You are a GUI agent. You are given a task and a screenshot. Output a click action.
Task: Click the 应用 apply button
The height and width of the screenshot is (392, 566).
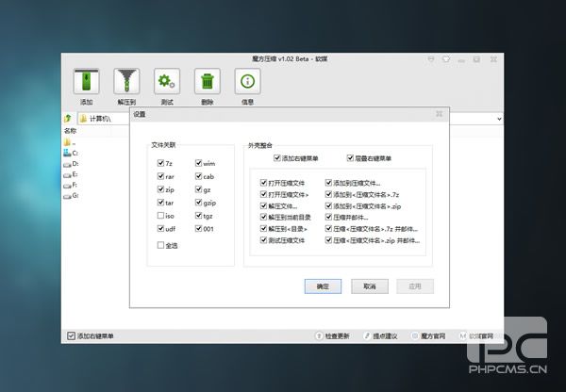click(x=415, y=286)
